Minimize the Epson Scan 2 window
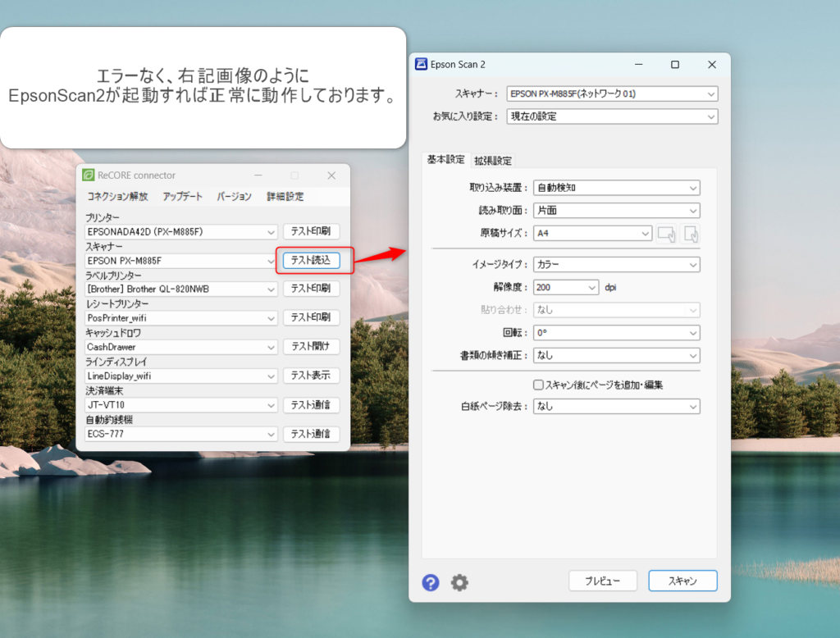This screenshot has height=638, width=840. coord(638,64)
